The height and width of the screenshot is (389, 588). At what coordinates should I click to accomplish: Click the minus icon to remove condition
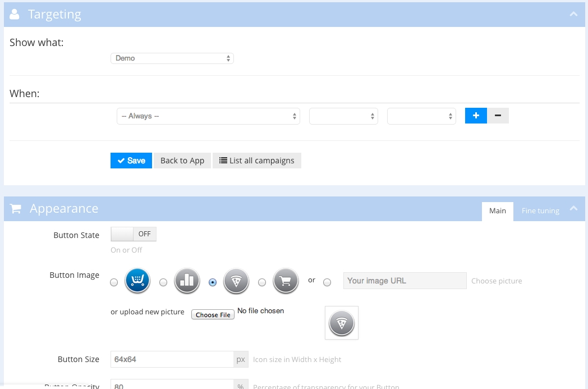coord(498,116)
